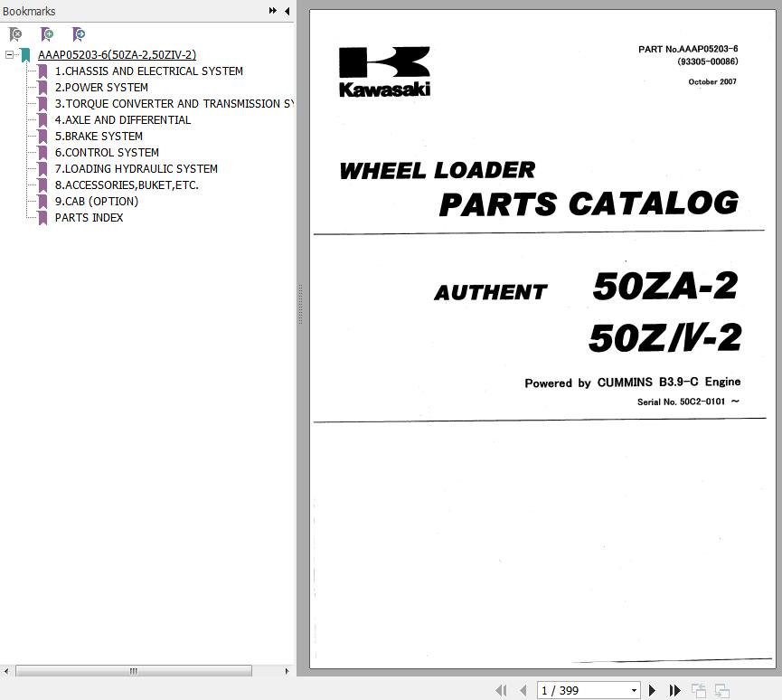The height and width of the screenshot is (700, 782).
Task: Click the PARTS CATALOG heading text
Action: point(589,203)
